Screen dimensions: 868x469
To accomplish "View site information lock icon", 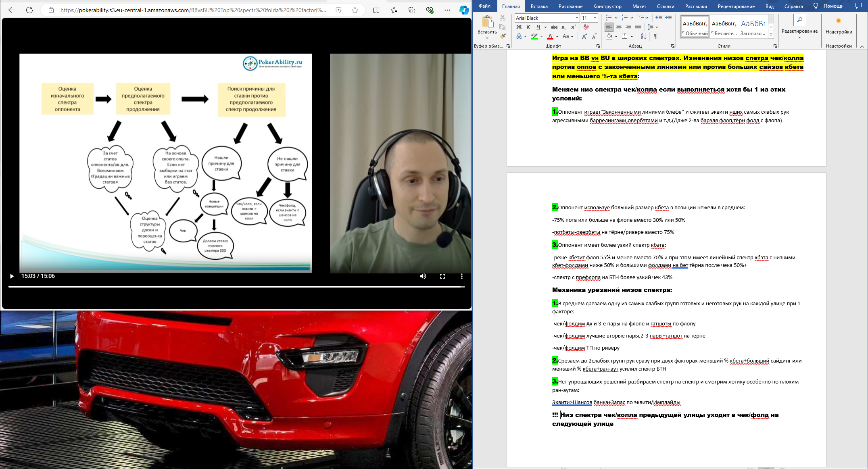I will click(x=51, y=10).
